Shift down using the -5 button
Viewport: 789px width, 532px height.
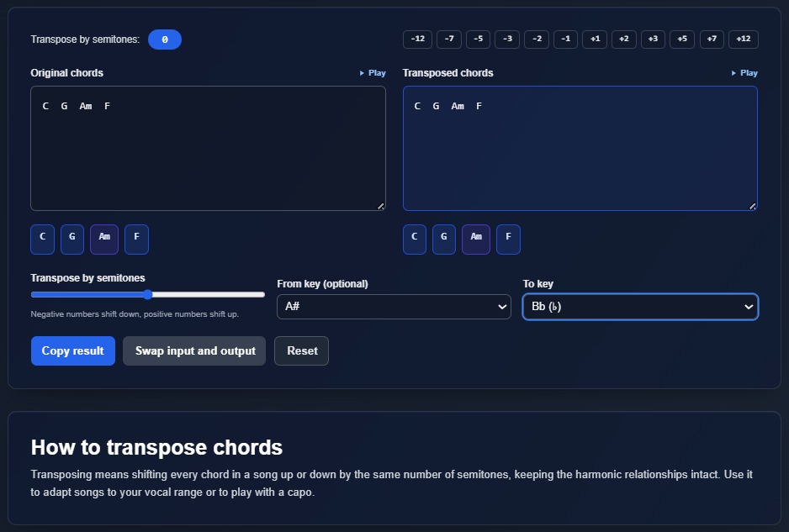(x=477, y=39)
